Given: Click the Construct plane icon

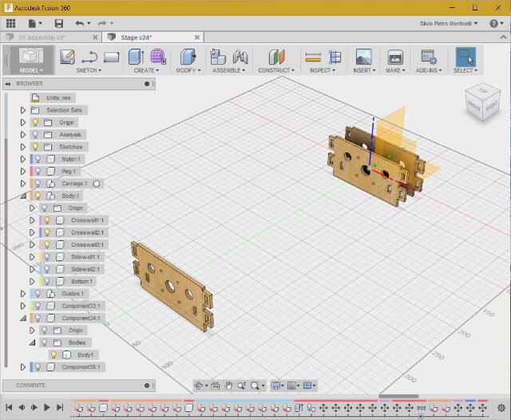Looking at the screenshot, I should click(x=276, y=57).
